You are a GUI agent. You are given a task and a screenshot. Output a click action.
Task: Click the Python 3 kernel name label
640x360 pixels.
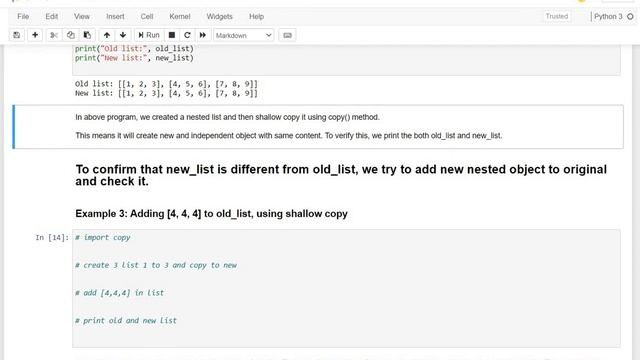[608, 16]
